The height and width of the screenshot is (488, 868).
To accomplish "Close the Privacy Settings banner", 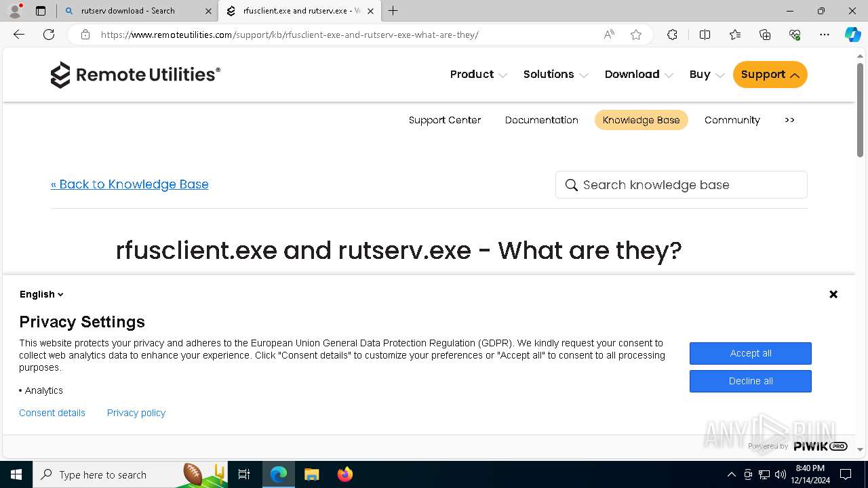I will (x=833, y=294).
